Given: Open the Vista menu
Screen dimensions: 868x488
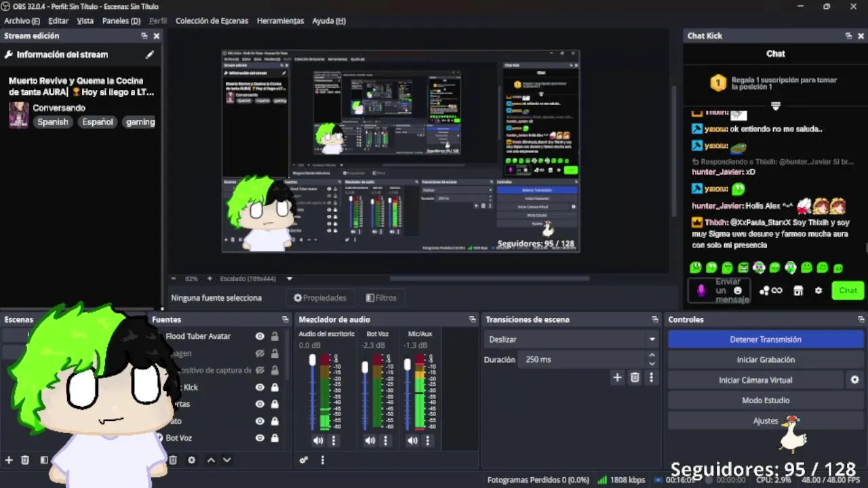Looking at the screenshot, I should (x=85, y=20).
